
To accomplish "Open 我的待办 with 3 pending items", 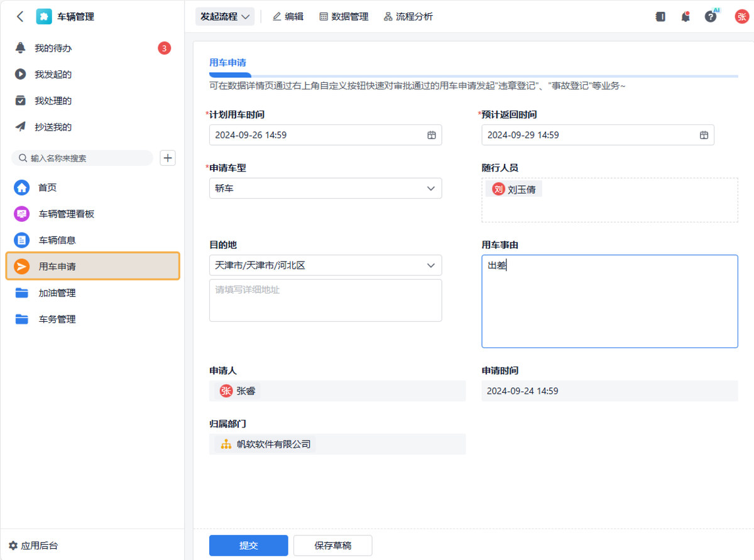I will coord(53,48).
